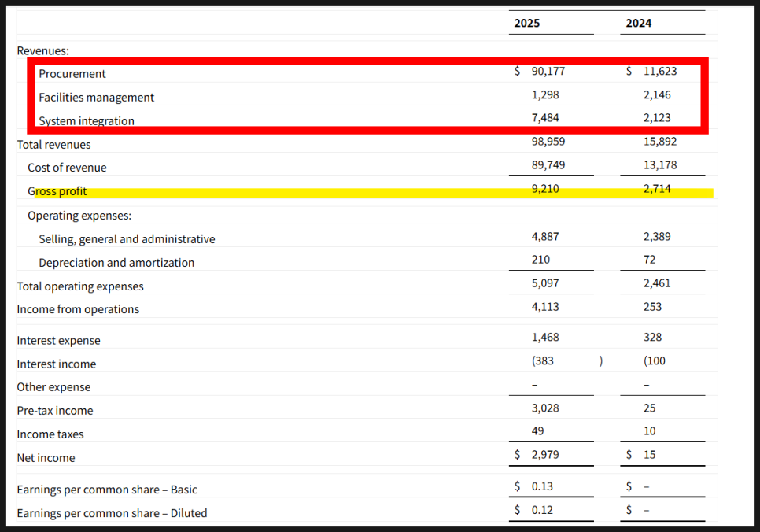Select Total revenues value 15,892
This screenshot has height=532, width=760.
pyautogui.click(x=660, y=142)
